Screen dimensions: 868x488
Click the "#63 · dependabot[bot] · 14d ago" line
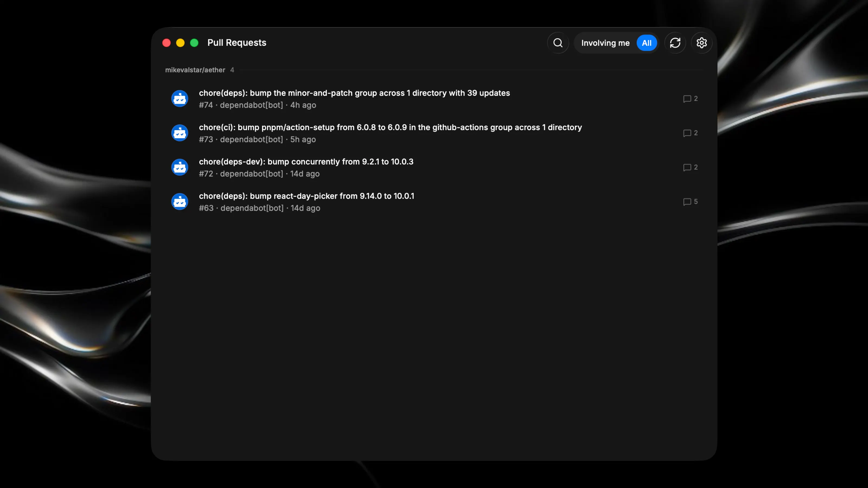pos(260,208)
